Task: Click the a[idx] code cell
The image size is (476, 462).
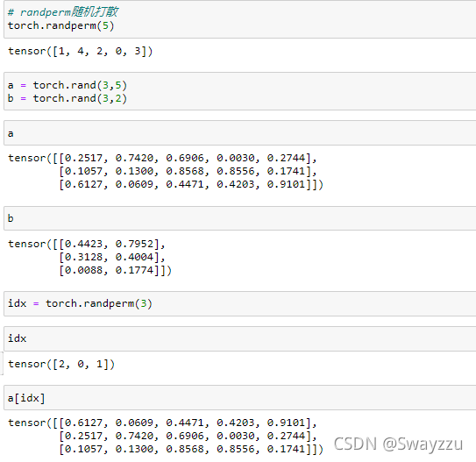Action: pyautogui.click(x=240, y=398)
